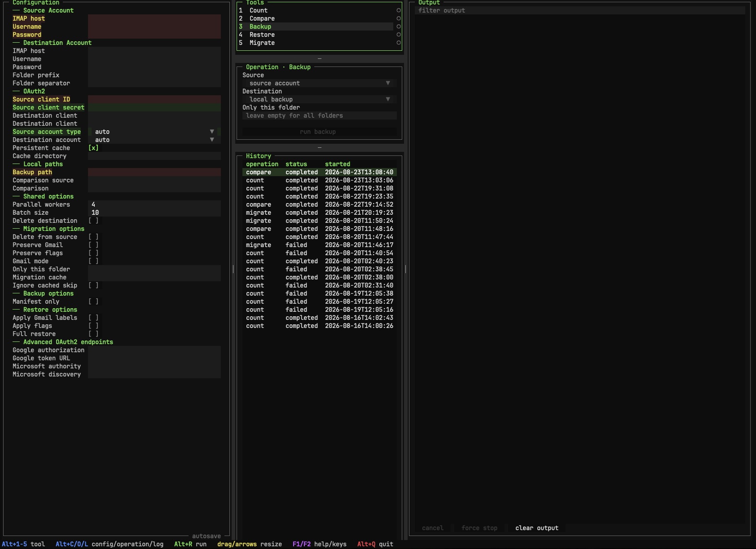Focus the Batch size field
This screenshot has height=549, width=756.
154,213
